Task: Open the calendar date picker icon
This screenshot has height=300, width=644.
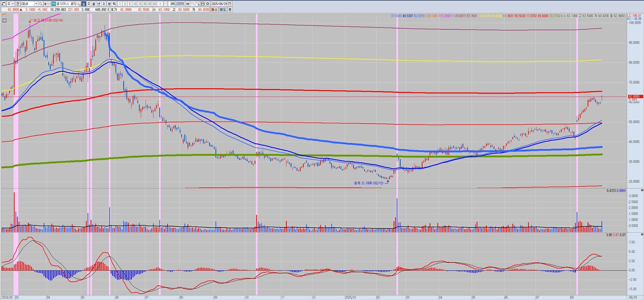Action: pos(230,4)
